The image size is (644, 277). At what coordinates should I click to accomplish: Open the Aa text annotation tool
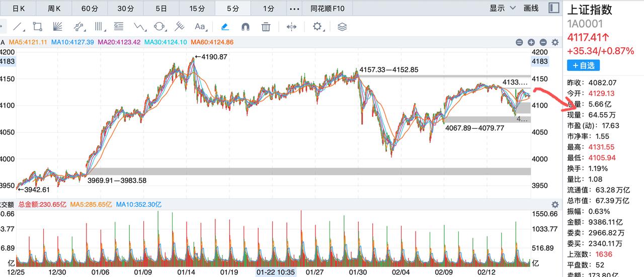200,26
